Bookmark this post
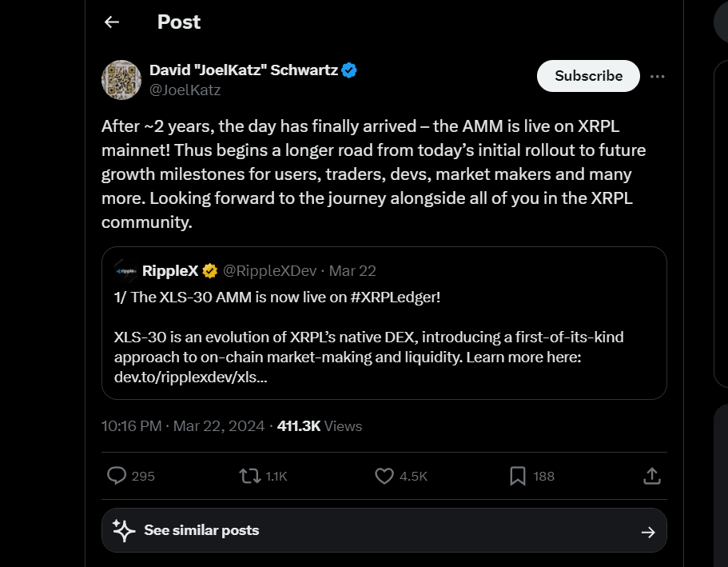This screenshot has width=728, height=567. (x=518, y=476)
